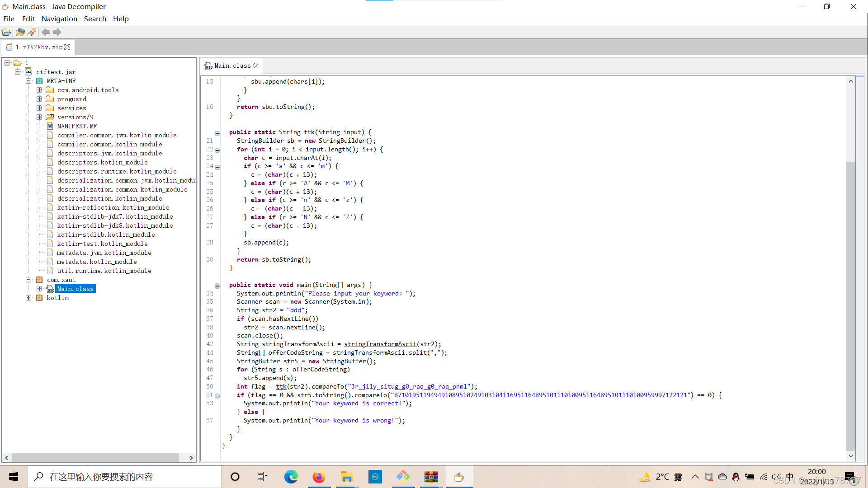
Task: Collapse the root folder 1 node
Action: coord(7,63)
